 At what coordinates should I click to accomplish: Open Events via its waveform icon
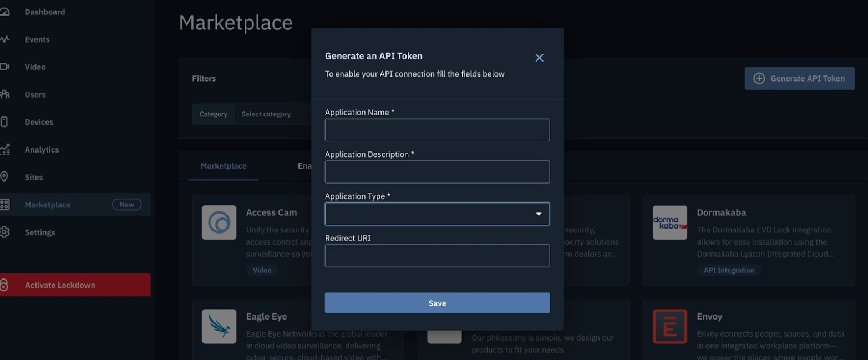pos(4,39)
